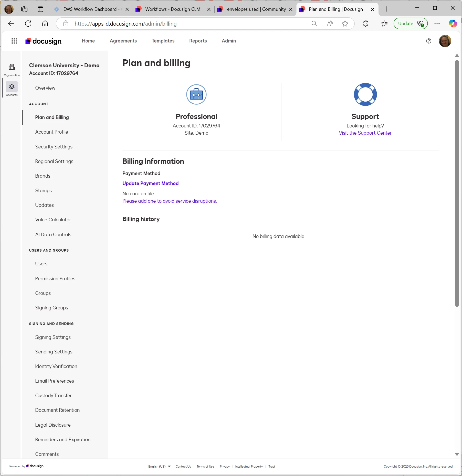Image resolution: width=462 pixels, height=476 pixels.
Task: Reload the page with the refresh icon
Action: click(28, 24)
